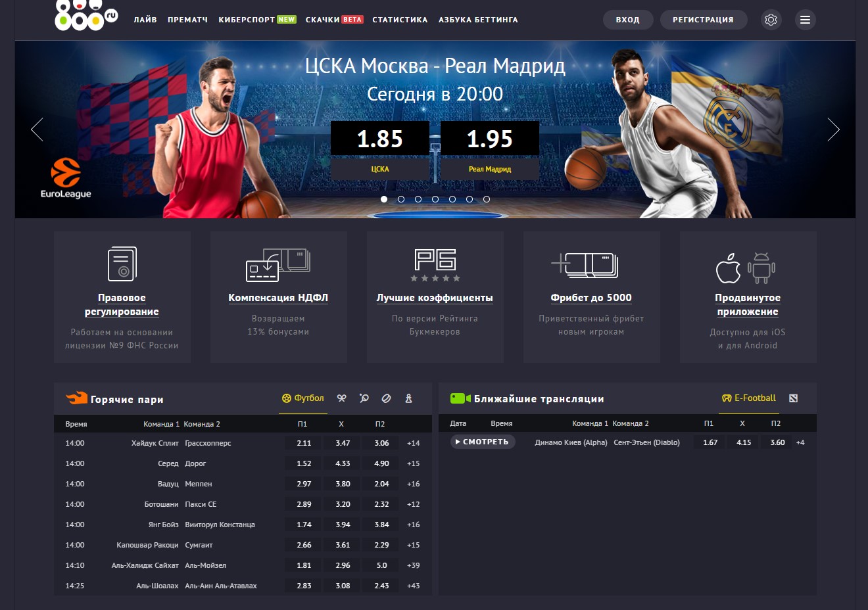
Task: Click the EuroLeague logo on the banner
Action: coord(66,178)
